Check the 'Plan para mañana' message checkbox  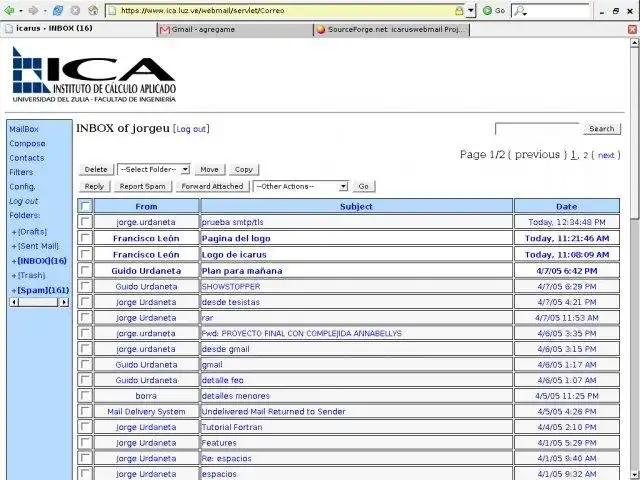[x=85, y=270]
